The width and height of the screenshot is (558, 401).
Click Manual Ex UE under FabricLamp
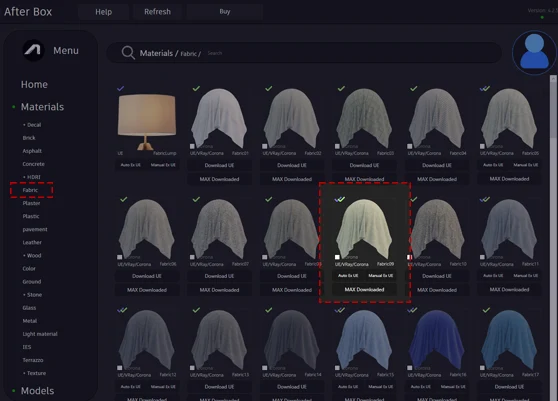163,165
